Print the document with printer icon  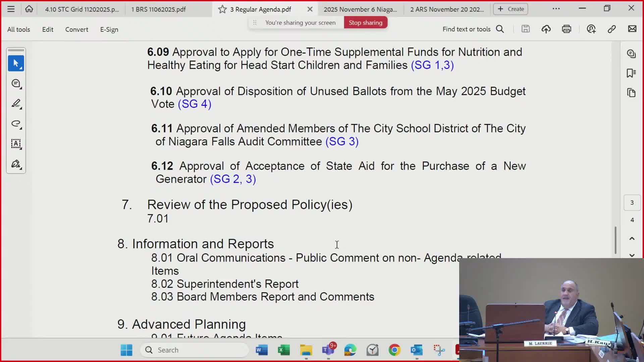click(x=567, y=29)
